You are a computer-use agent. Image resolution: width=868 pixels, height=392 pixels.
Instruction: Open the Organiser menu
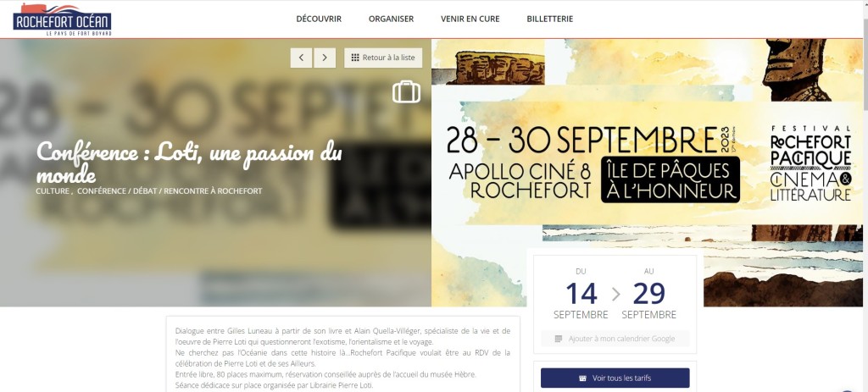(x=391, y=19)
